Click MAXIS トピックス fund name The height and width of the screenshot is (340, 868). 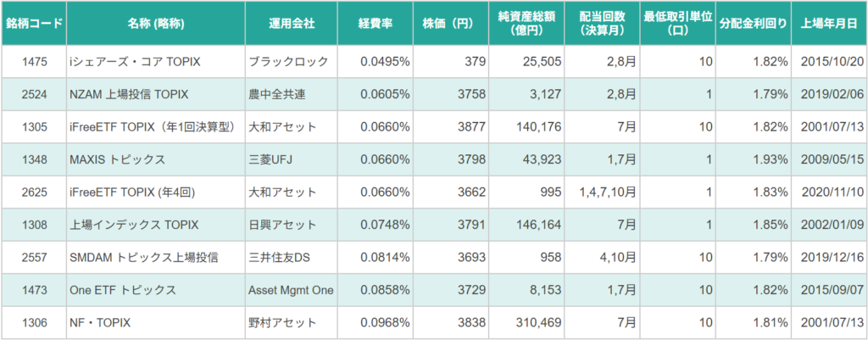[118, 159]
